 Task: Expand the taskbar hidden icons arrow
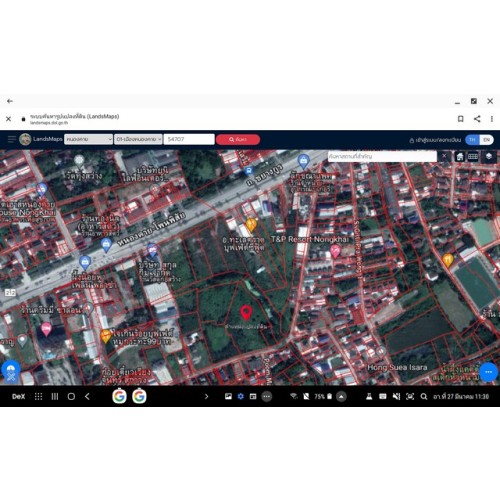coord(341,397)
